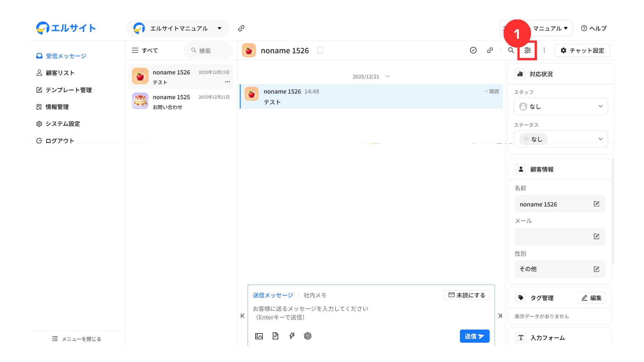
Task: Mark conversation done with checkmark circle icon
Action: (x=473, y=50)
